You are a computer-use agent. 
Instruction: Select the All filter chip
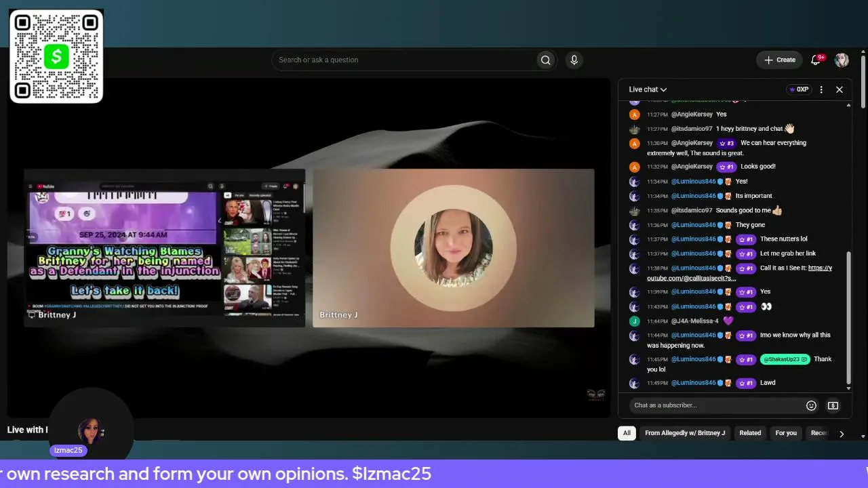point(627,433)
